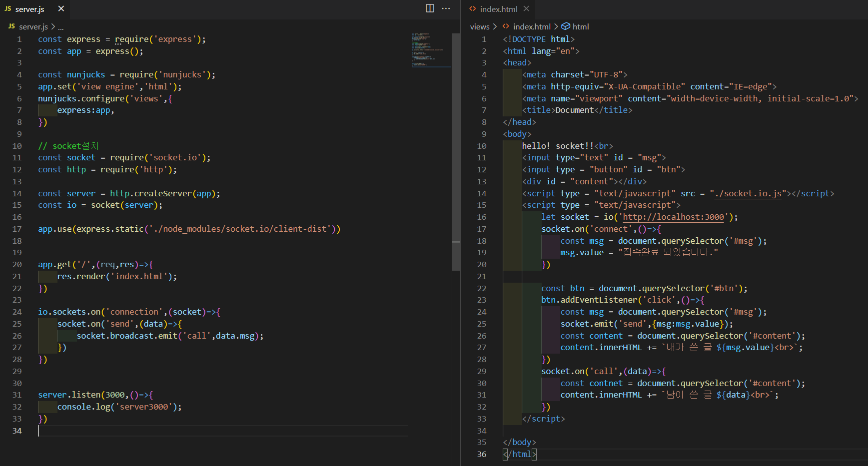Click the <title>Document</title> line
The image size is (868, 466).
coord(577,110)
